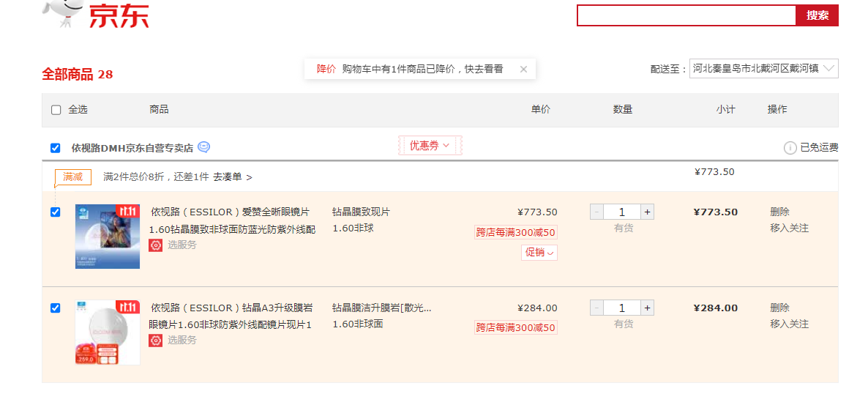Increase quantity of 爱赞全晰 lens with plus

tap(647, 212)
